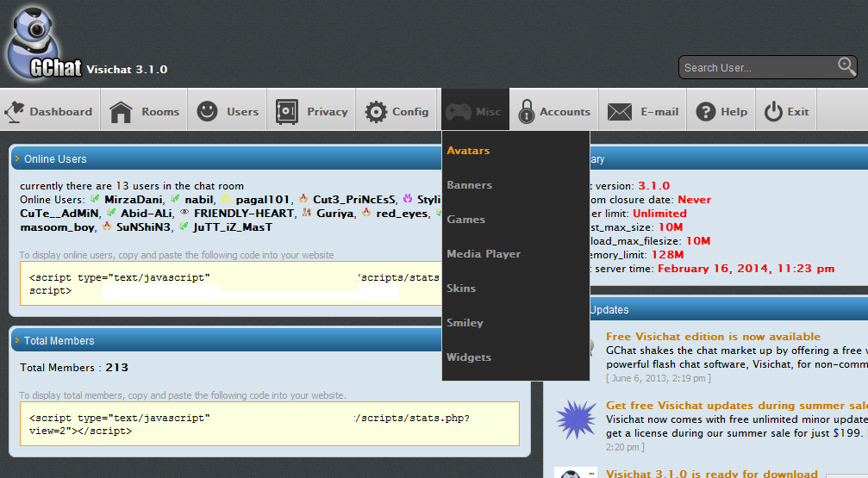The height and width of the screenshot is (478, 868).
Task: Click server time 'February 16, 2014, 11:23 pm'
Action: 746,269
